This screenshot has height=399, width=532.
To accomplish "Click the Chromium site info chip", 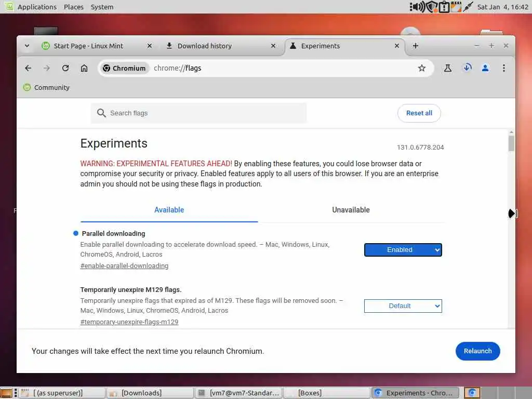I will pyautogui.click(x=124, y=68).
